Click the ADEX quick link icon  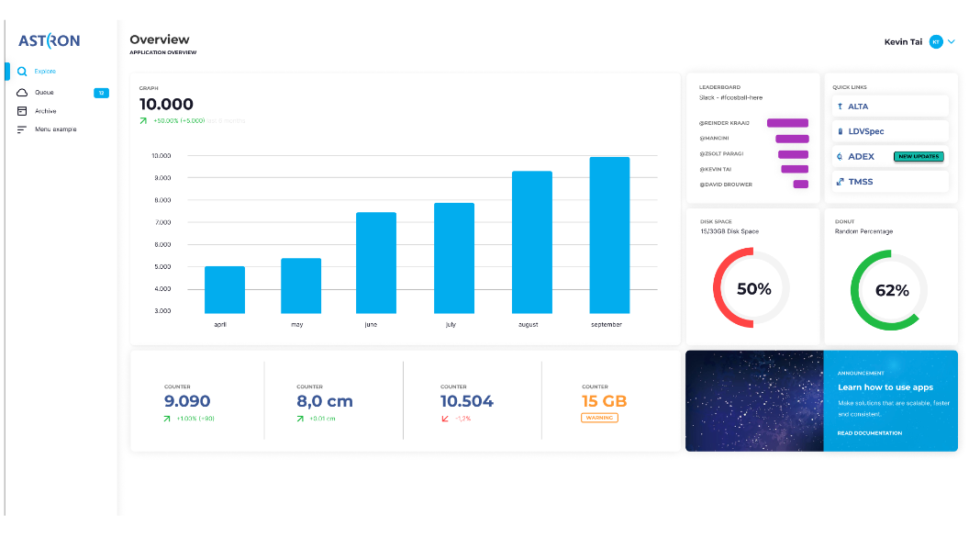pyautogui.click(x=840, y=157)
